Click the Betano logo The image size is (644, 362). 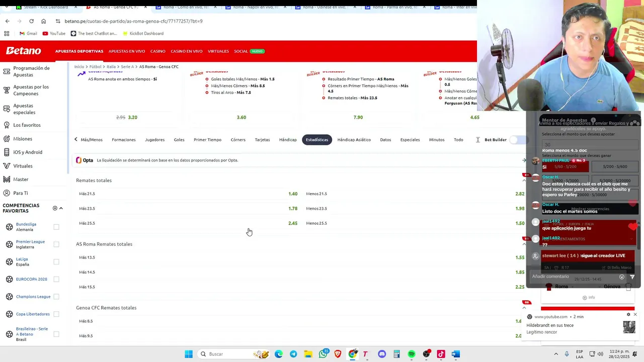pyautogui.click(x=23, y=51)
